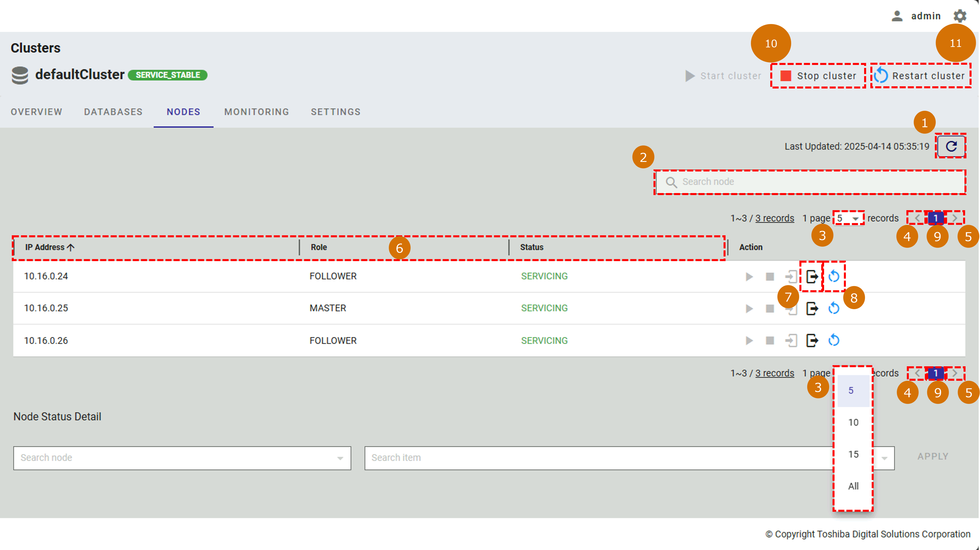980x550 pixels.
Task: Click restart icon for node 10.16.0.24
Action: tap(833, 276)
